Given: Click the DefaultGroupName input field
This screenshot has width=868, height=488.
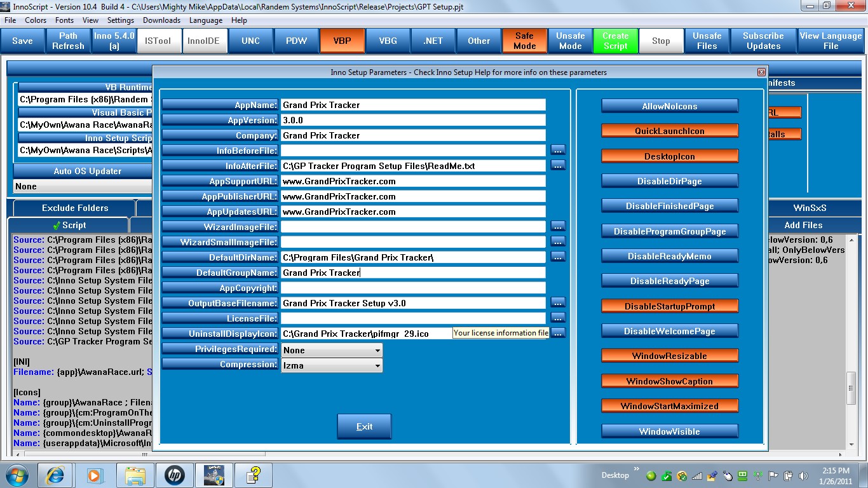Looking at the screenshot, I should coord(412,273).
